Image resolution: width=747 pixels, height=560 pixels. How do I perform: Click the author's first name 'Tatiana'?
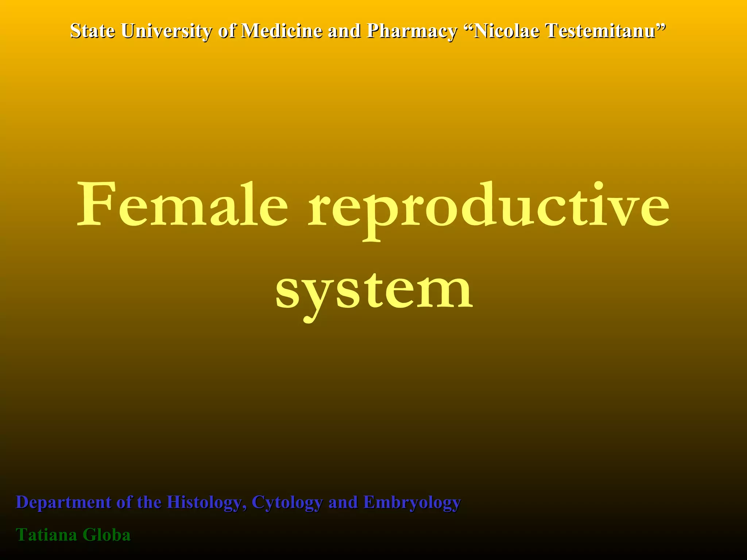coord(46,535)
